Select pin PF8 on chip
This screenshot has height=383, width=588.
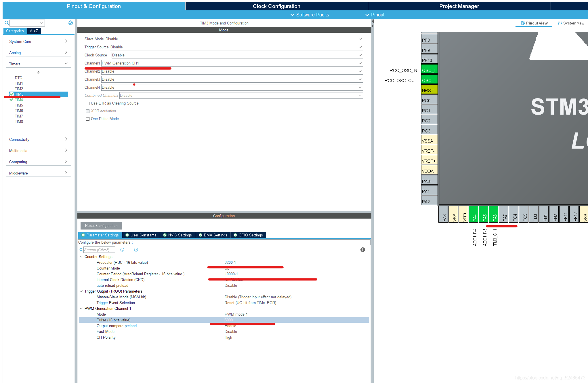coord(429,39)
